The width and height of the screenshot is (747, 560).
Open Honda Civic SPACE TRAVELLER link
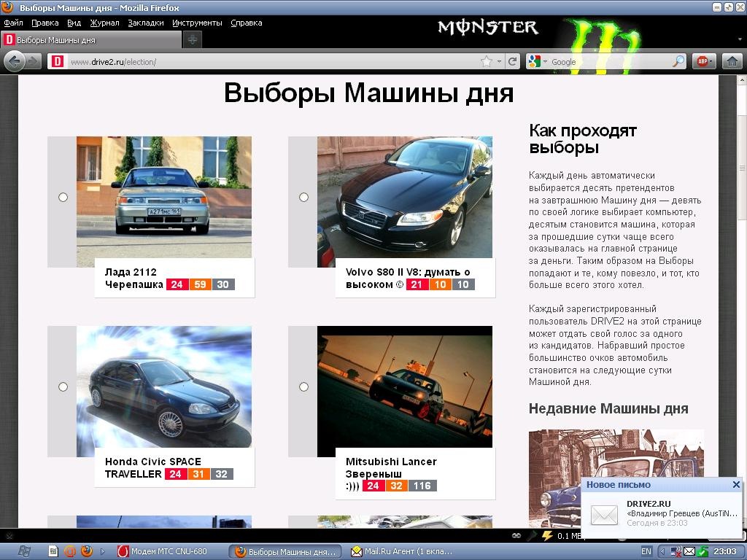click(153, 467)
